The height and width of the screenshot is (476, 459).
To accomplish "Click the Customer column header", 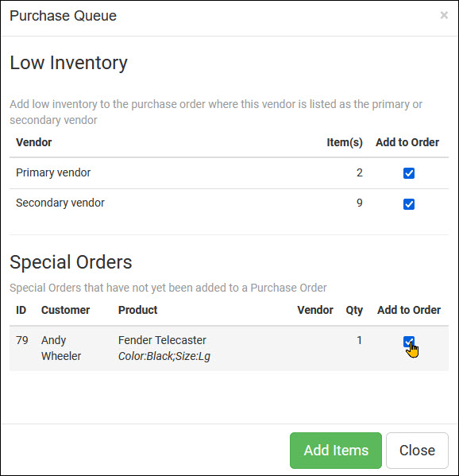I will tap(66, 310).
